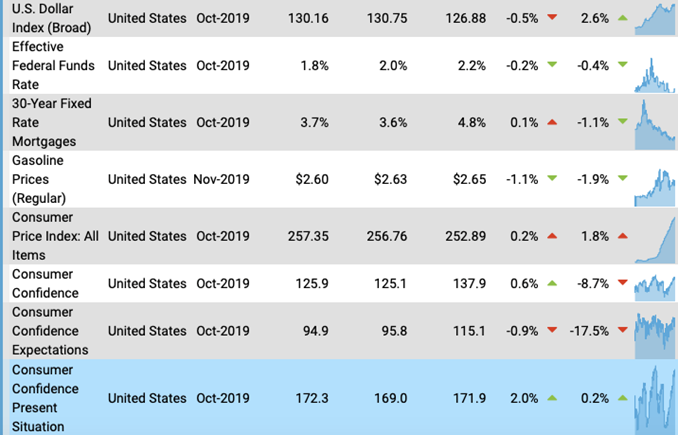Open the U.S. Dollar Index sparkline chart
Viewport: 678px width, 435px height.
(x=655, y=19)
